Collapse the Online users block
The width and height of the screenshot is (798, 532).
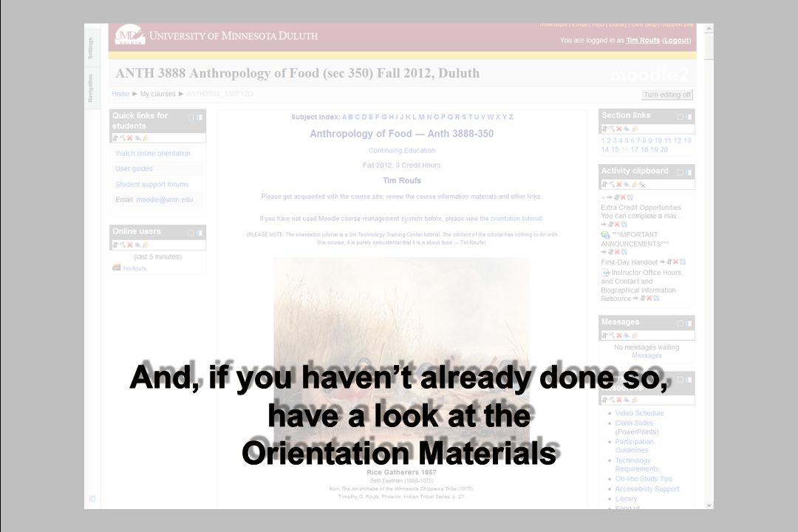[x=191, y=233]
